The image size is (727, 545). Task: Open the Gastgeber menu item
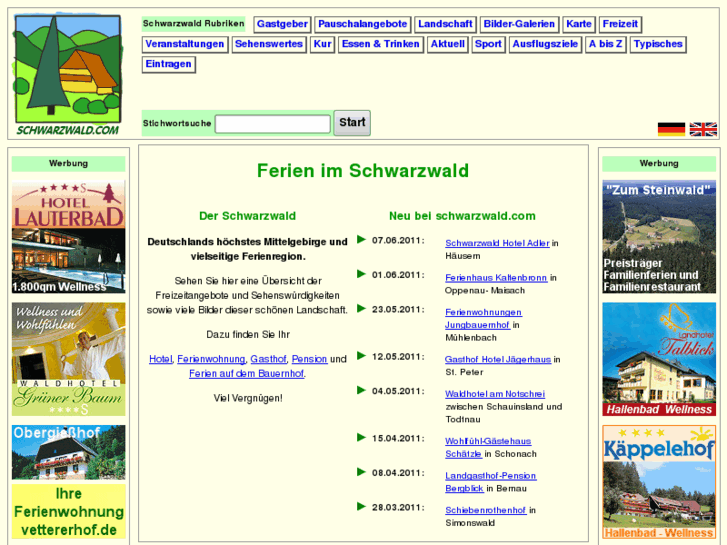point(282,24)
